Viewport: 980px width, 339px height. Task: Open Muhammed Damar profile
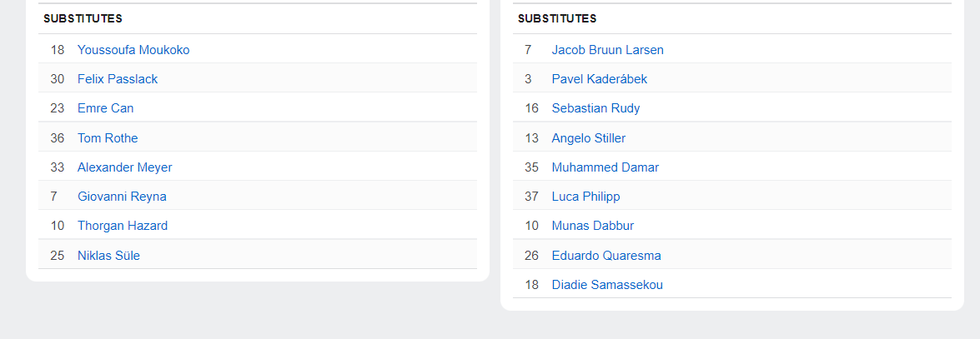point(605,167)
